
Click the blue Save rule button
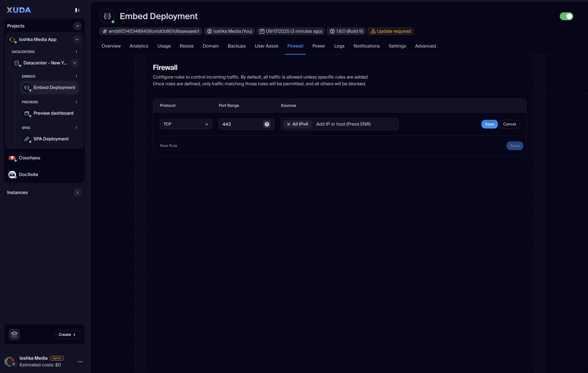489,124
